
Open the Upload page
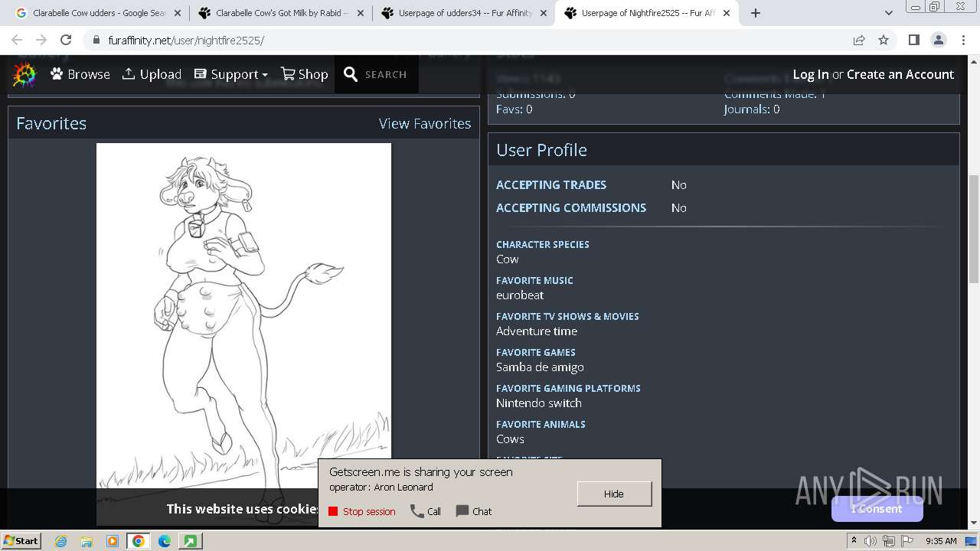click(152, 74)
